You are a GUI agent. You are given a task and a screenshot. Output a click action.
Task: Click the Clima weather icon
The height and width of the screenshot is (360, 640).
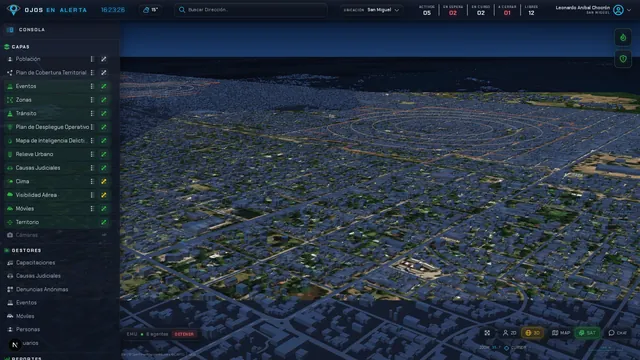pos(10,182)
